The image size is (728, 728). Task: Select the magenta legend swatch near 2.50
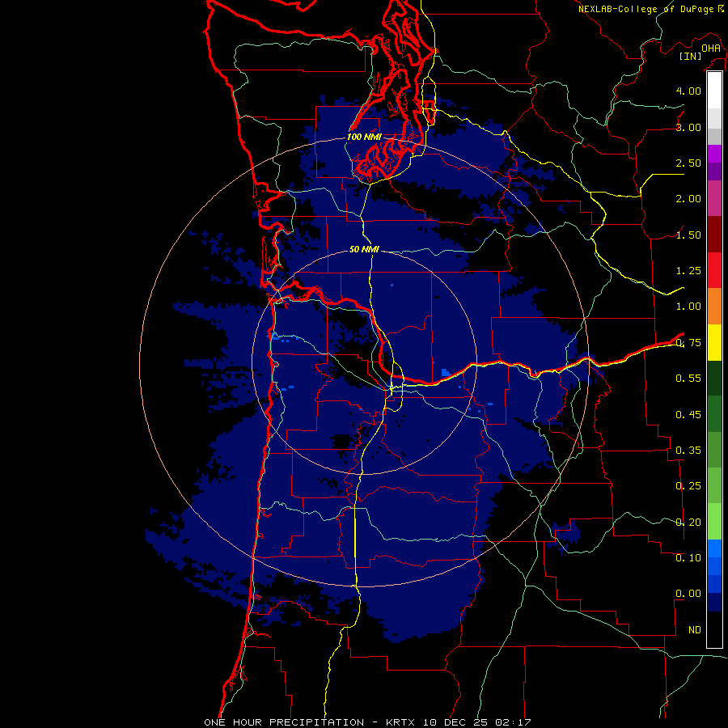pos(714,154)
